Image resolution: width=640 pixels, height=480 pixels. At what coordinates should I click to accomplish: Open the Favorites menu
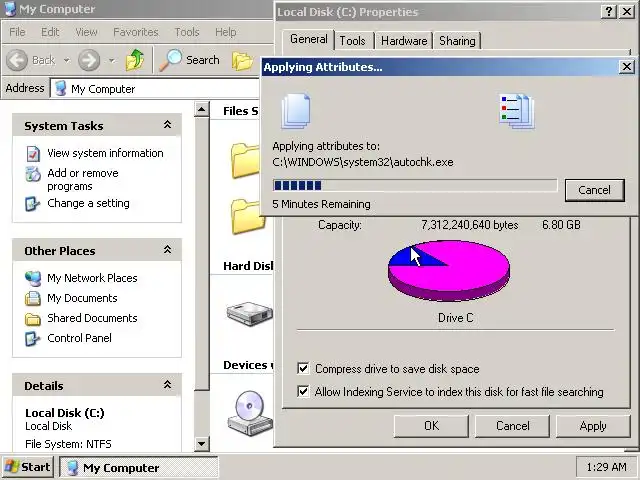pos(136,32)
